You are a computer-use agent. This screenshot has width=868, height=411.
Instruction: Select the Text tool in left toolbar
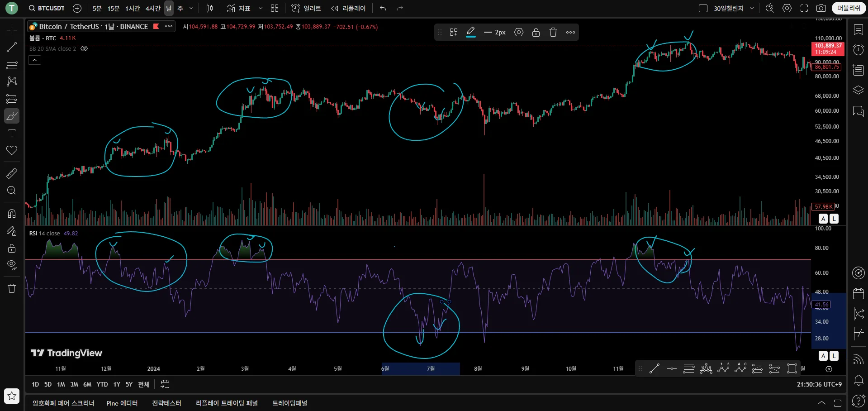point(12,133)
